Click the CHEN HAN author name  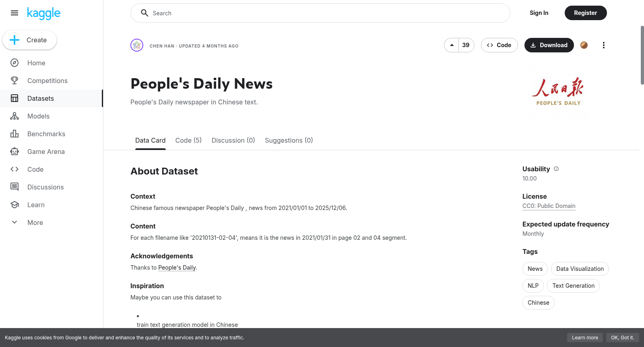coord(162,46)
